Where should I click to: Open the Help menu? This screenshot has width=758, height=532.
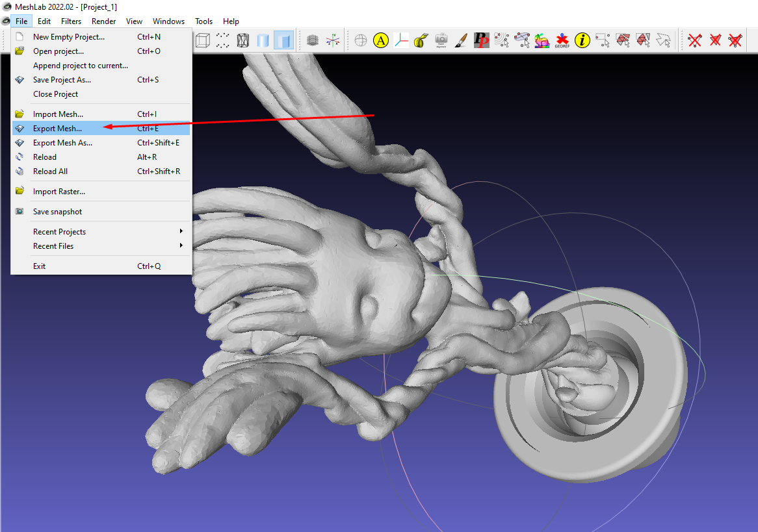[x=231, y=21]
